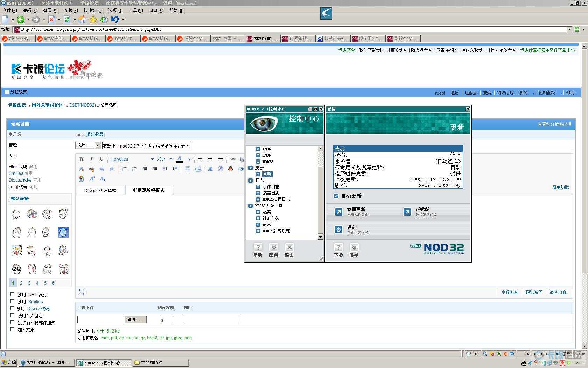The width and height of the screenshot is (588, 368).
Task: Switch to Discuz! 代码模式 tab
Action: click(100, 190)
